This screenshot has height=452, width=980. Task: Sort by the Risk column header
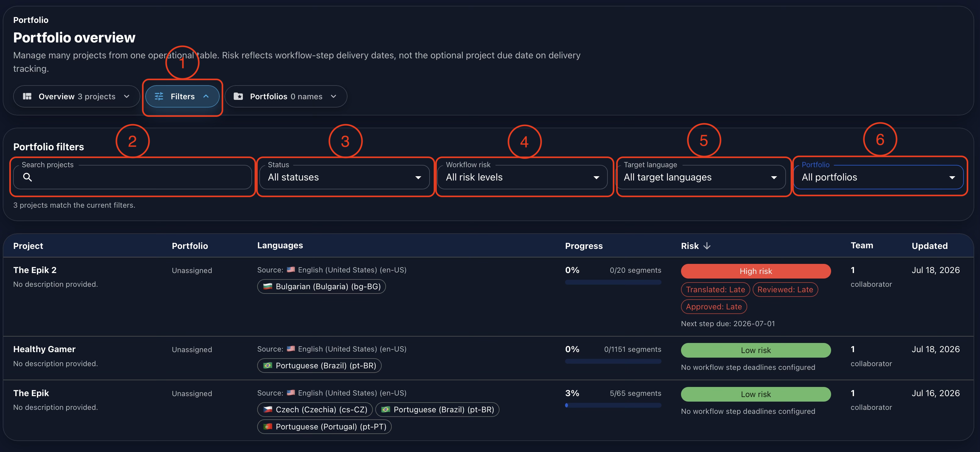click(690, 246)
